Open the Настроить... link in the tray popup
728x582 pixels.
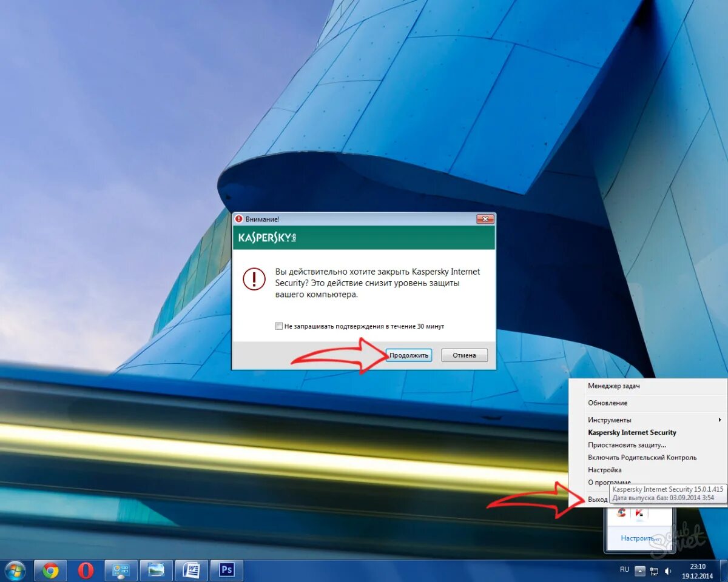(x=639, y=538)
